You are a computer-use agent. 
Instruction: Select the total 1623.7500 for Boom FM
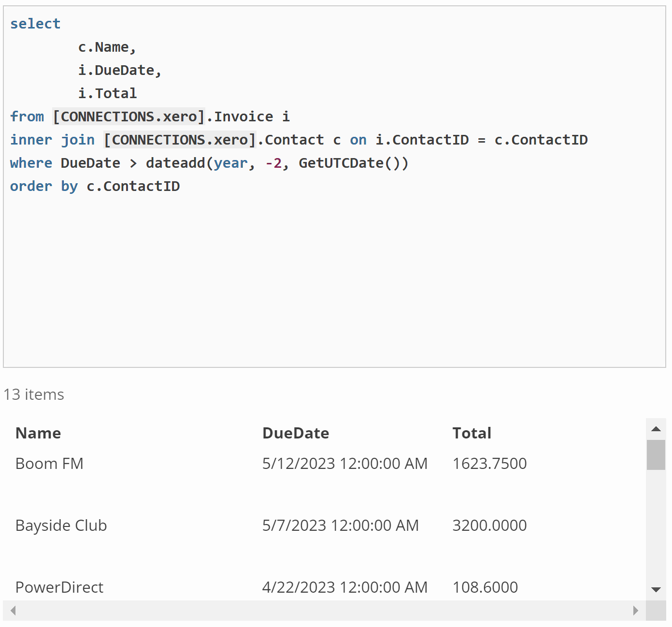click(489, 463)
